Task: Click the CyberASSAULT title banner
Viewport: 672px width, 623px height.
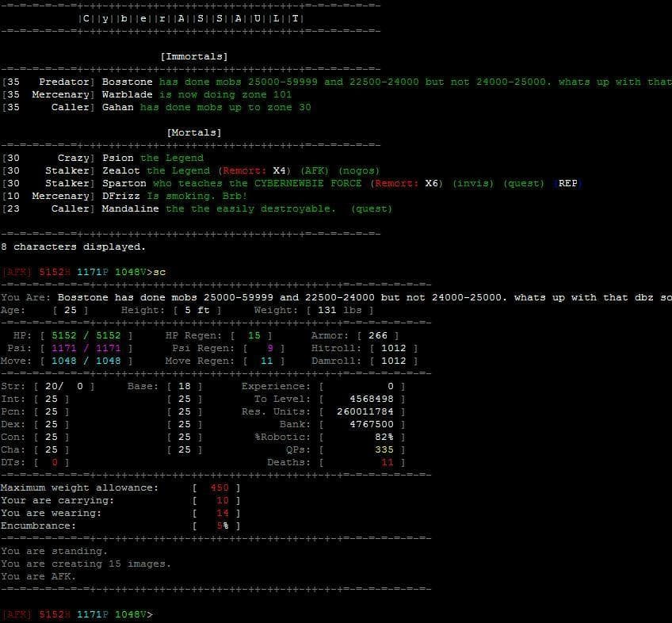Action: point(191,18)
